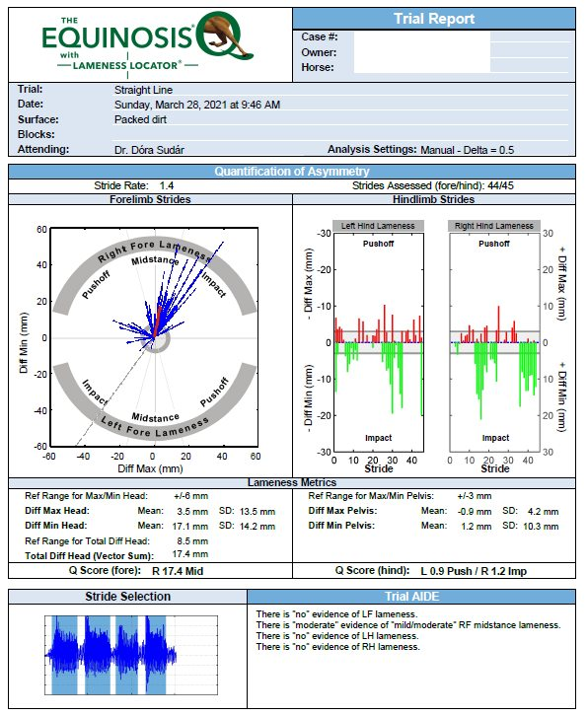Click the Owner field
The image size is (588, 716).
coord(422,52)
